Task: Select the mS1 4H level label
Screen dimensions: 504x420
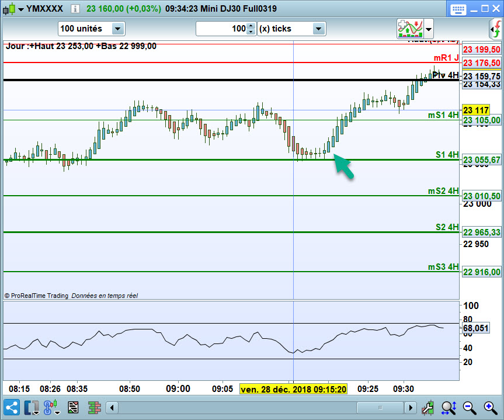Action: pyautogui.click(x=443, y=115)
